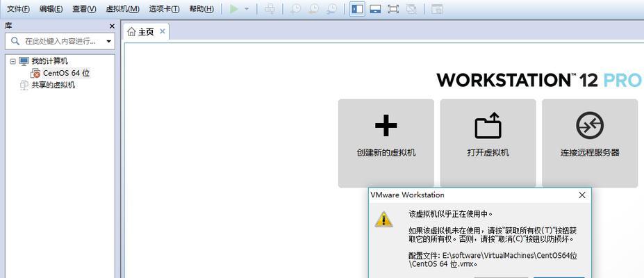Click the yellow warning triangle icon
Viewport: 644px width, 278px height.
(383, 220)
